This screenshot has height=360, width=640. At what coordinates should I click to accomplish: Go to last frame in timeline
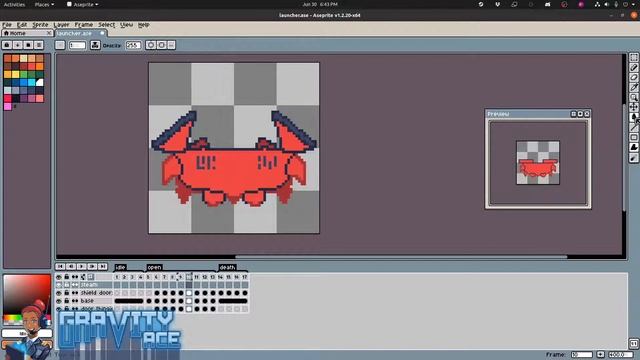[102, 267]
